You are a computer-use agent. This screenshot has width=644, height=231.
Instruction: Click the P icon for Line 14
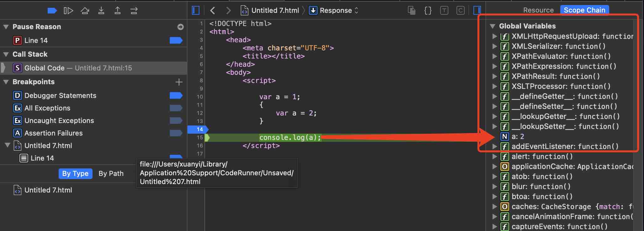click(17, 40)
